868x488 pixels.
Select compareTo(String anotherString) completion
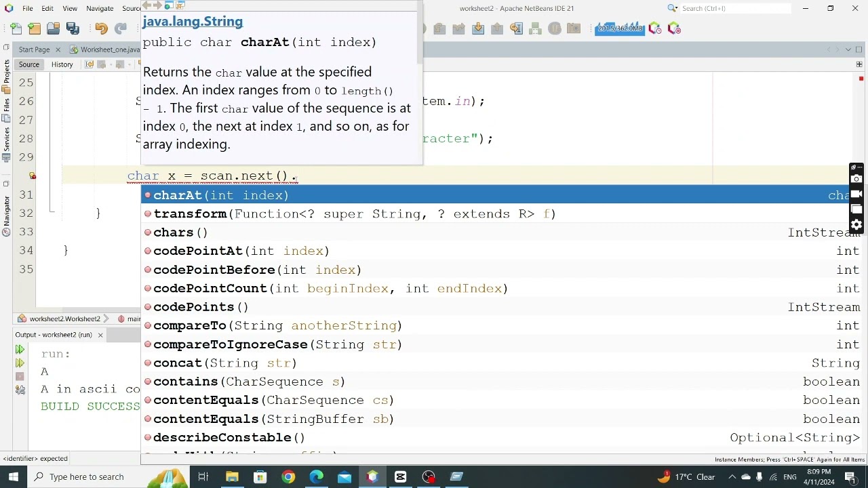[x=502, y=325]
